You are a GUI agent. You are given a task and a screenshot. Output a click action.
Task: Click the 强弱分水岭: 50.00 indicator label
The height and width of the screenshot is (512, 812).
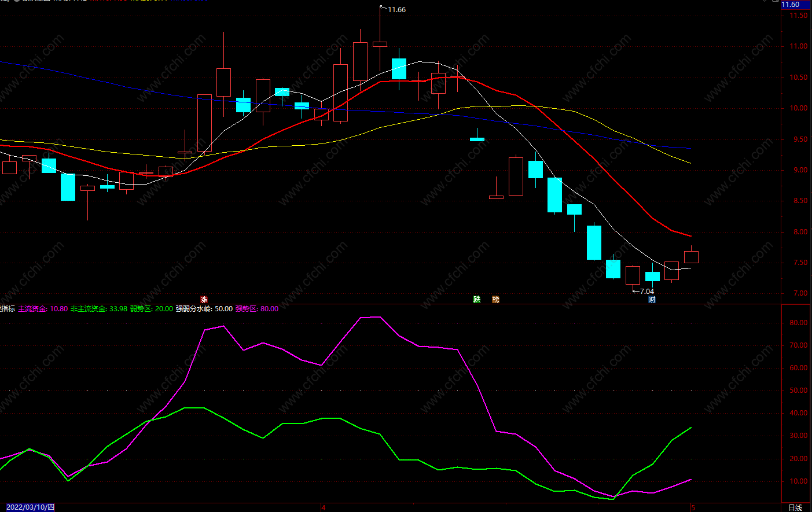pos(204,309)
